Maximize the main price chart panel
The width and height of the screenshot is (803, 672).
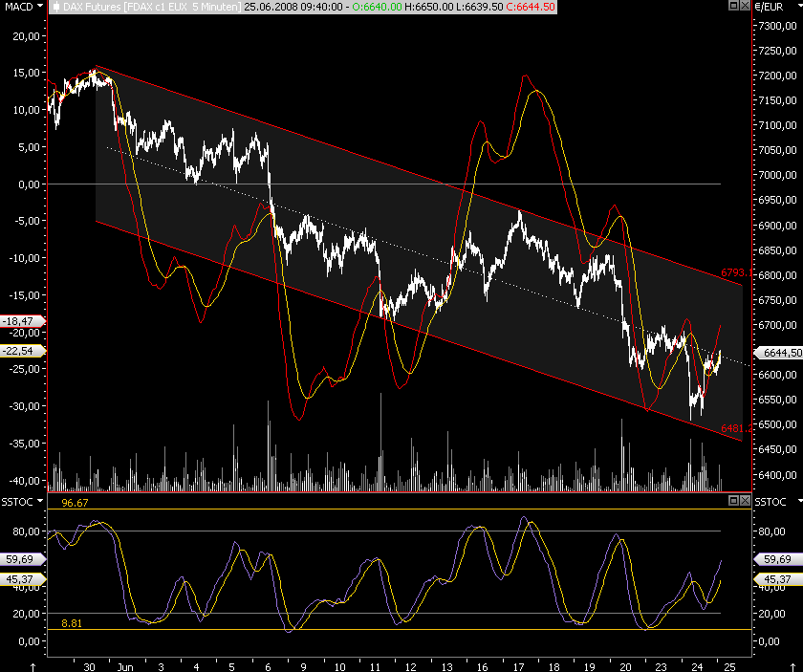tap(733, 6)
